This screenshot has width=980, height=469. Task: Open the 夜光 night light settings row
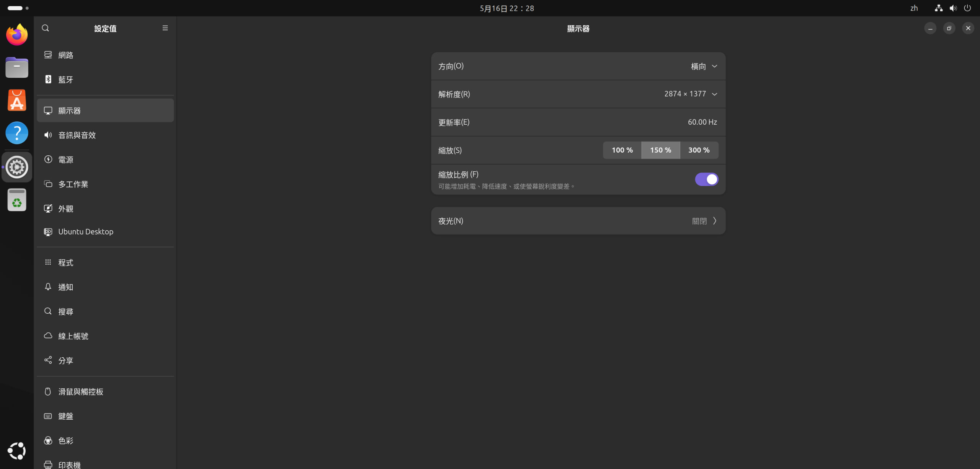coord(578,221)
